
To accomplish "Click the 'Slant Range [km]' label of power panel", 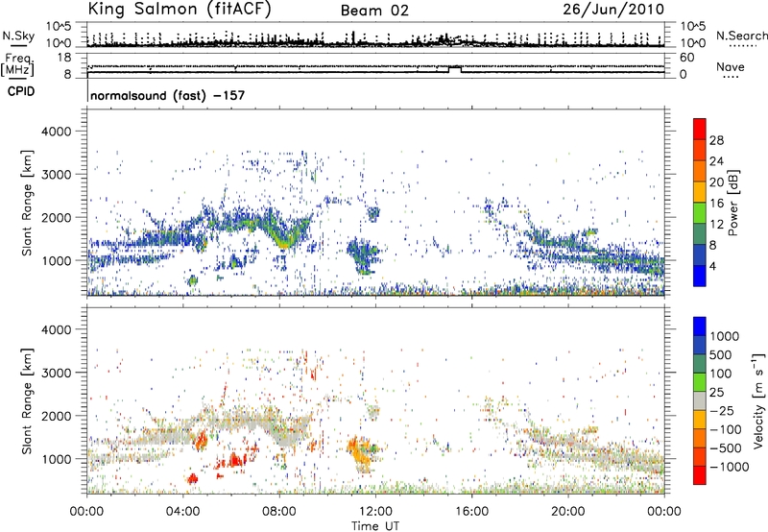I will [27, 203].
